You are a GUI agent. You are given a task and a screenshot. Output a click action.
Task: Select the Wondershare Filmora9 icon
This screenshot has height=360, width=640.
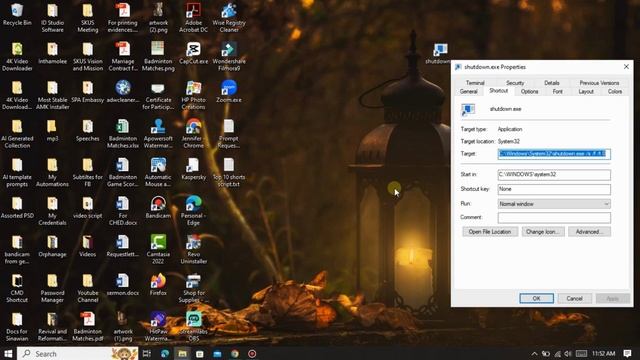point(229,56)
